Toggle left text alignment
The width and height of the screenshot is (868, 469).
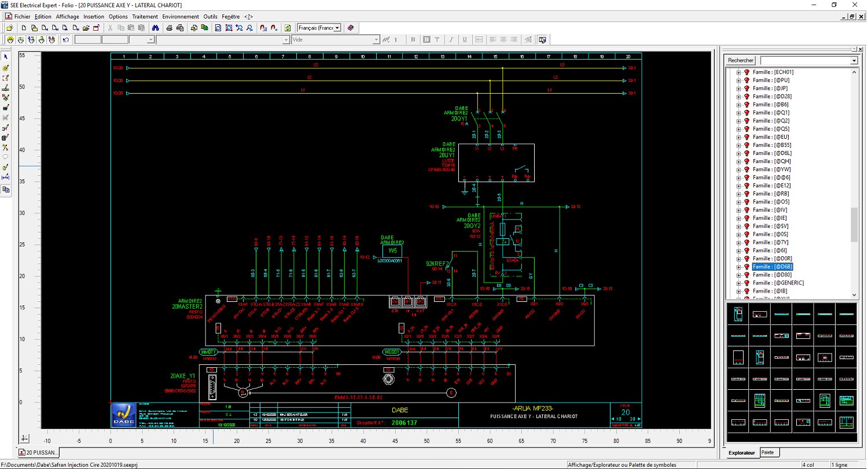pyautogui.click(x=493, y=40)
